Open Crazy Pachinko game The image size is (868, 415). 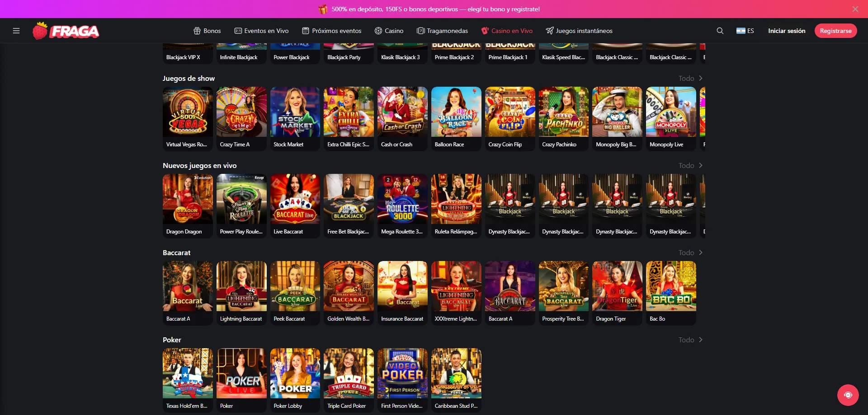pos(564,119)
